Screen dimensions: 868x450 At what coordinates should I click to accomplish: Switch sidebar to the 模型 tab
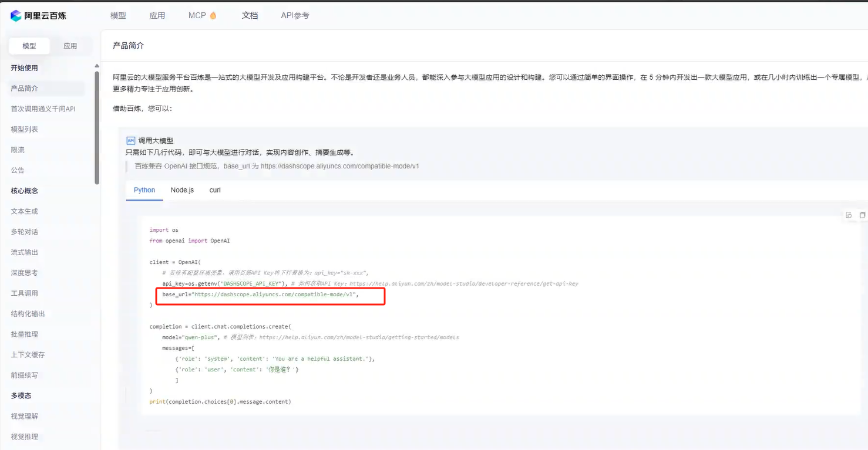click(29, 46)
